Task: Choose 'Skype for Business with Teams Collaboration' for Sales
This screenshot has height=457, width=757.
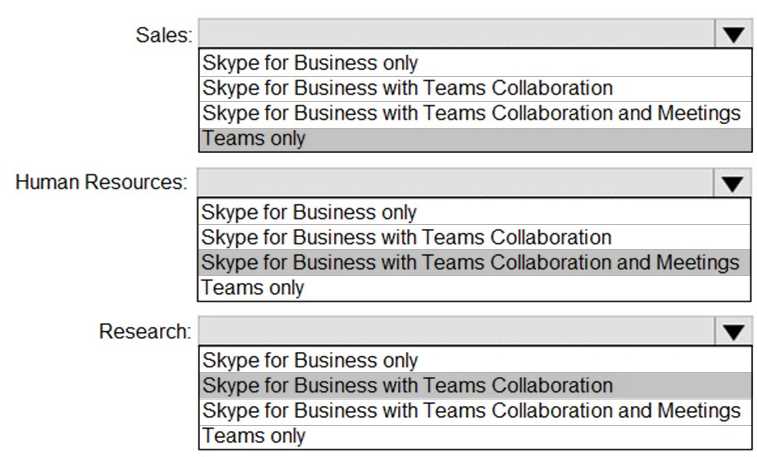Action: (x=407, y=88)
